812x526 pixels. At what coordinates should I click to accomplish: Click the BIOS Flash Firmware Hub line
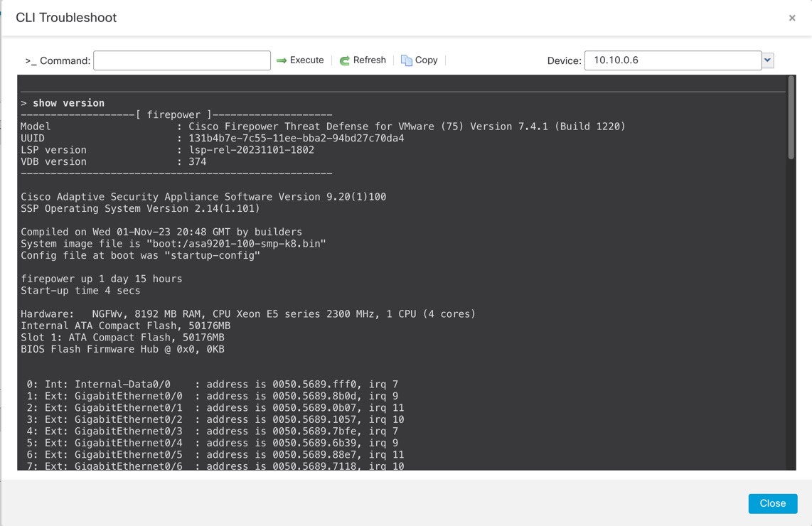tap(123, 350)
